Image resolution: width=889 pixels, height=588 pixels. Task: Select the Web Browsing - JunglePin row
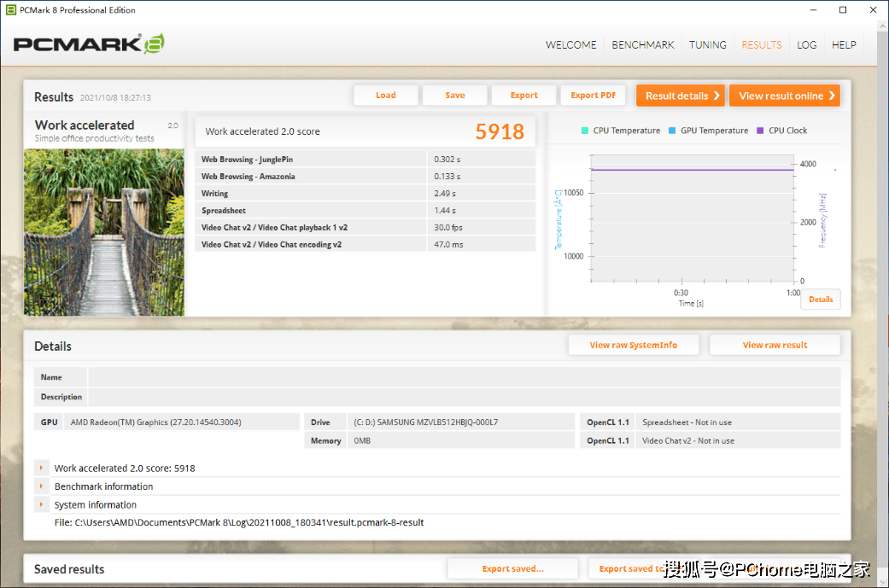(x=366, y=160)
